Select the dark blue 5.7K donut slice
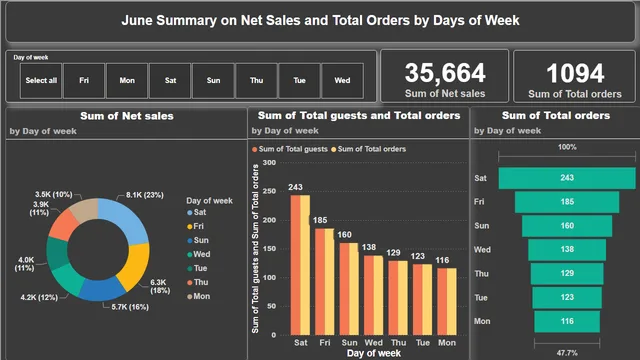Image resolution: width=640 pixels, height=360 pixels. pyautogui.click(x=101, y=290)
